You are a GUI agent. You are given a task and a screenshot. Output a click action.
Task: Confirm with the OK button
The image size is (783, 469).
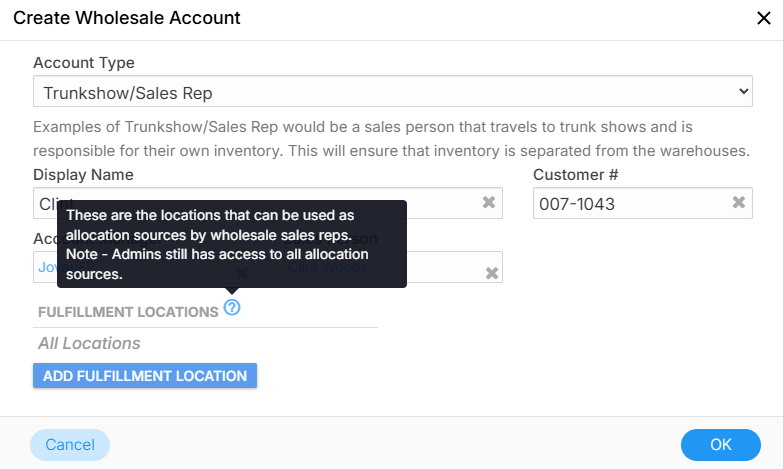click(721, 445)
